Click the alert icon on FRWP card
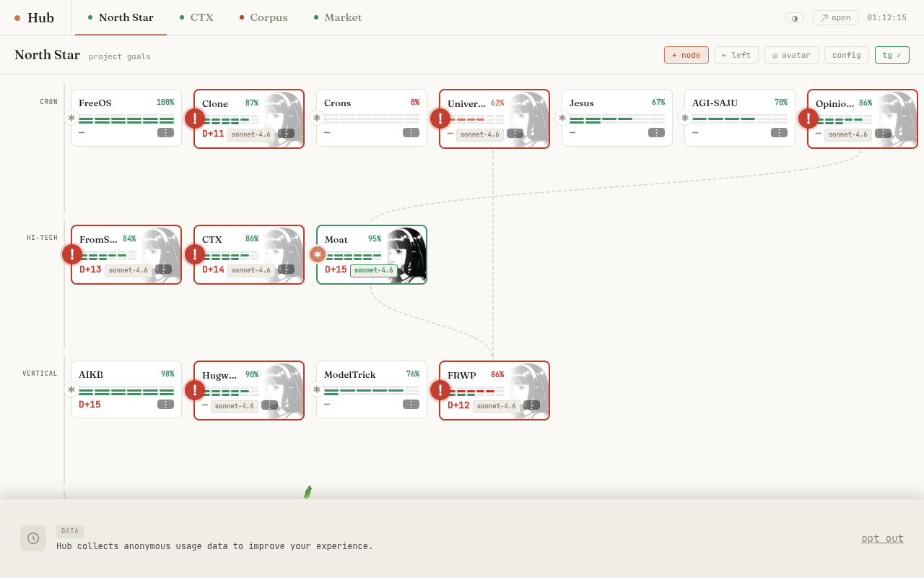Image resolution: width=924 pixels, height=578 pixels. (x=440, y=390)
